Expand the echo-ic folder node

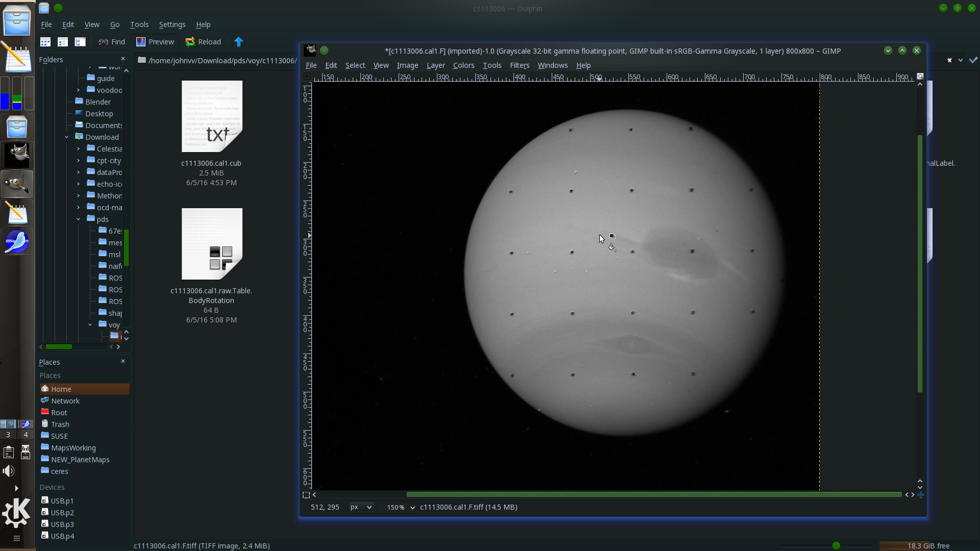(x=79, y=184)
